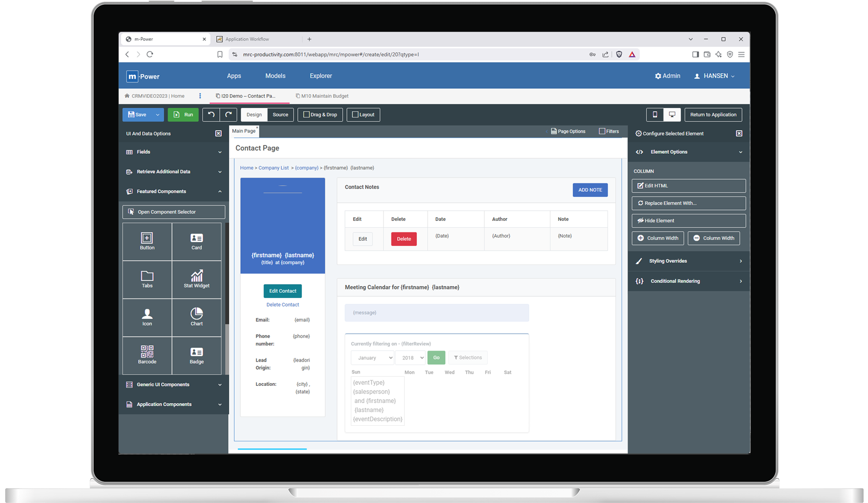Open the Models menu
Viewport: 868px width, 503px height.
(x=275, y=76)
